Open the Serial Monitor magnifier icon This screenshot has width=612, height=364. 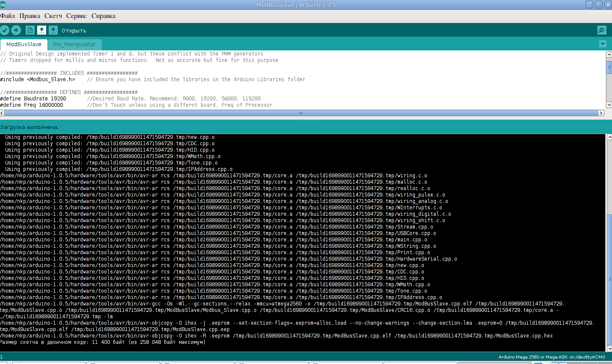(602, 30)
